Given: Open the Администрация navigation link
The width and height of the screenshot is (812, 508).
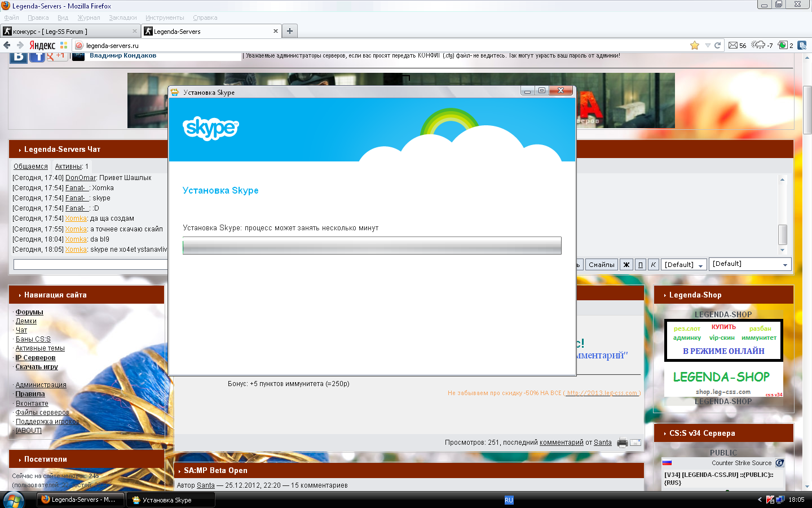Looking at the screenshot, I should click(x=41, y=385).
